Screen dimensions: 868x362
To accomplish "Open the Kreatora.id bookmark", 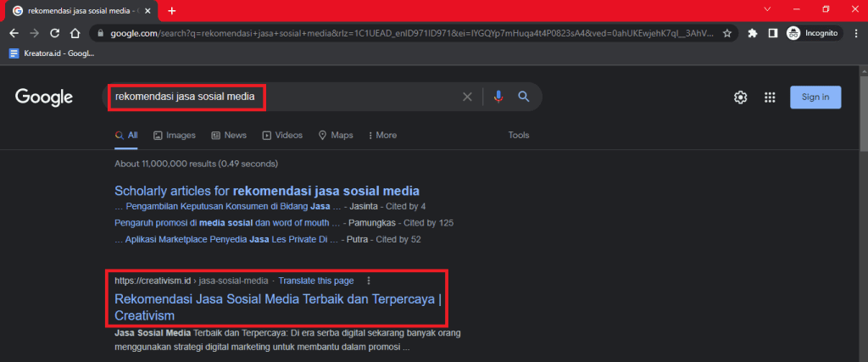I will (x=52, y=53).
